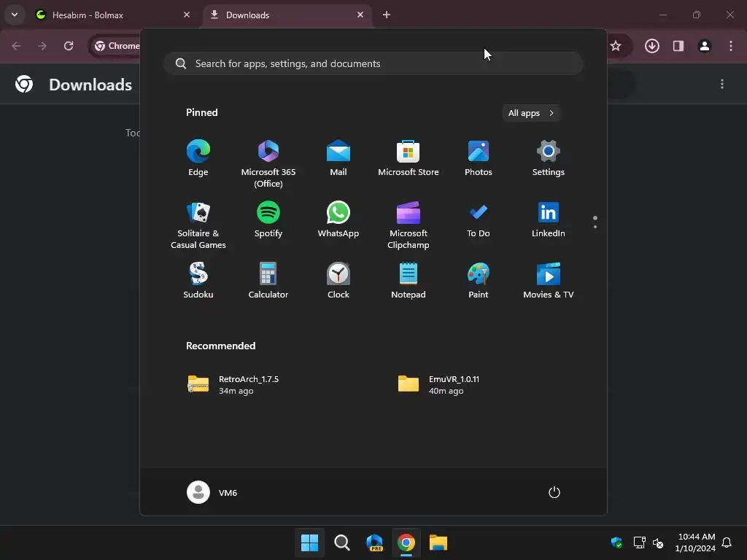Screen dimensions: 747x560
Task: Select the Downloads tab in Chrome
Action: tap(287, 15)
